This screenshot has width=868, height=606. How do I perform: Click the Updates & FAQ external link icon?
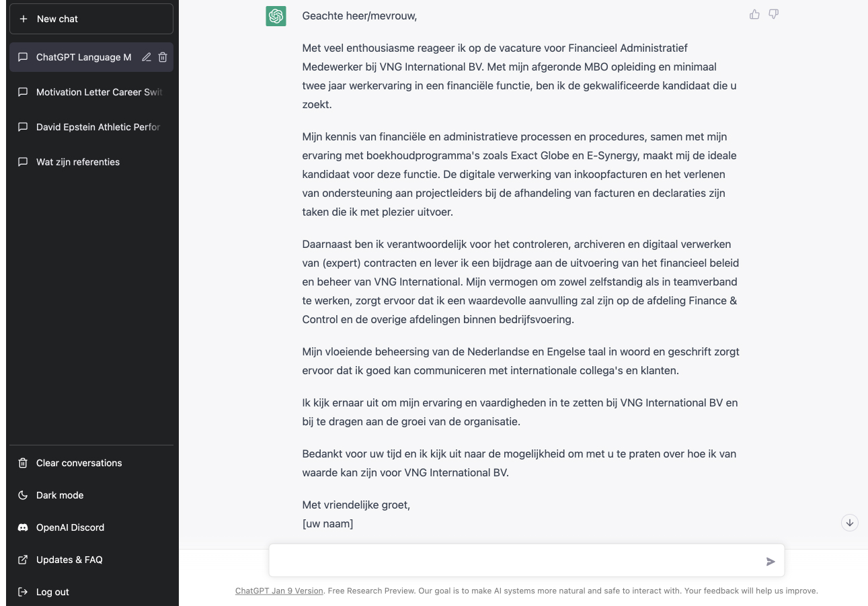[x=22, y=559]
